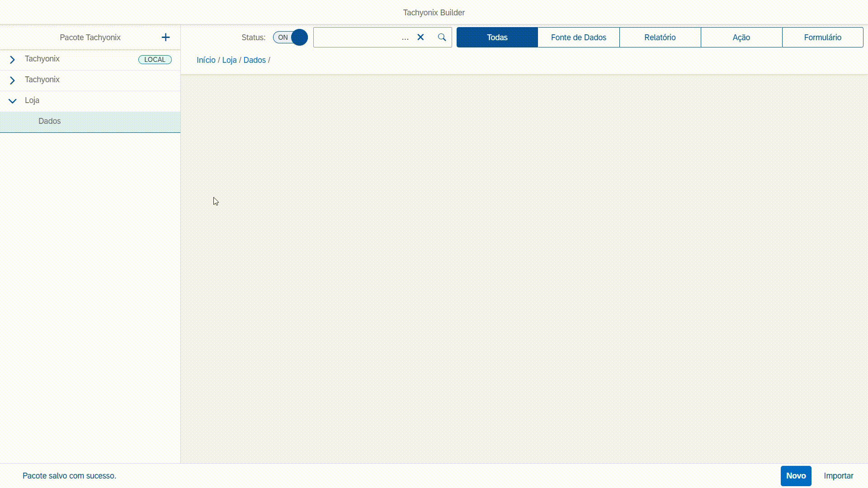This screenshot has height=488, width=868.
Task: Select the Todas filter tab
Action: point(497,38)
